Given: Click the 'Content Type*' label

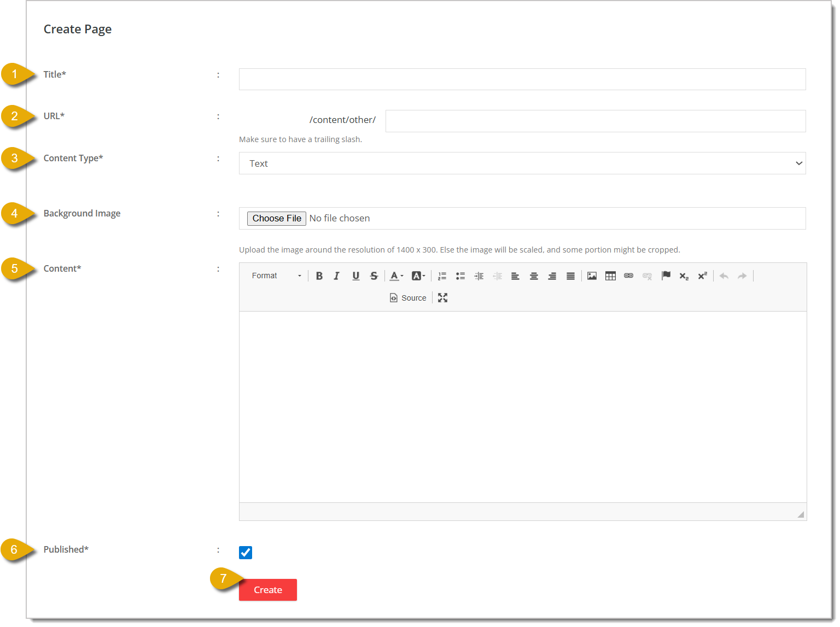Looking at the screenshot, I should pos(73,159).
